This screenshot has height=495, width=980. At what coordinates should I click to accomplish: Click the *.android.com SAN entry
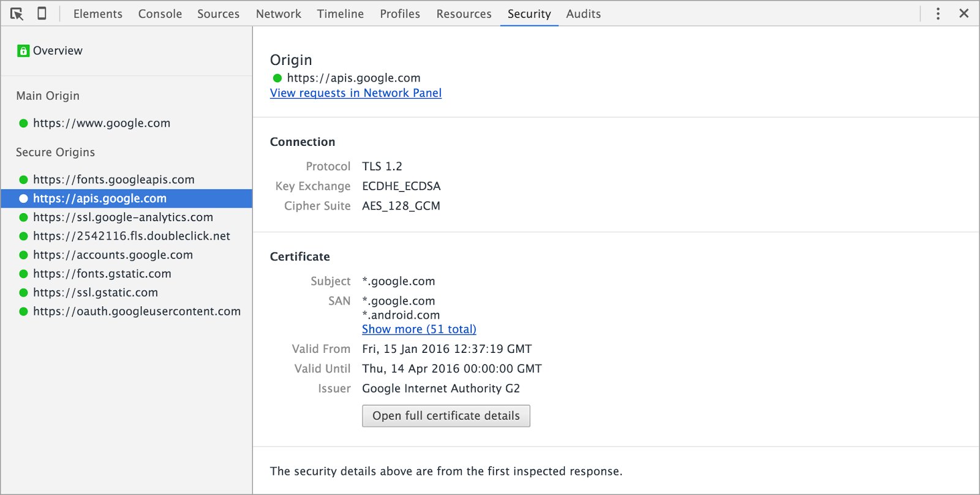point(401,315)
